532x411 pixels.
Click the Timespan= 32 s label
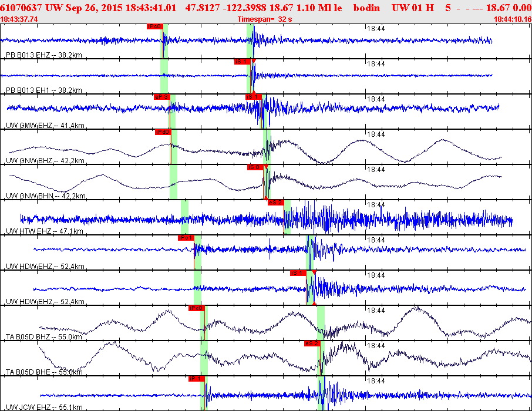pyautogui.click(x=265, y=19)
